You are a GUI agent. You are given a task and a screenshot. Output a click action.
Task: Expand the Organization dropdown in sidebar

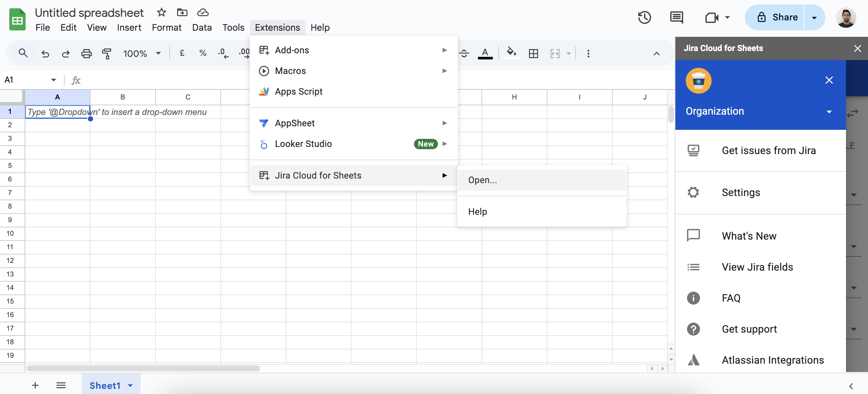[x=829, y=111]
